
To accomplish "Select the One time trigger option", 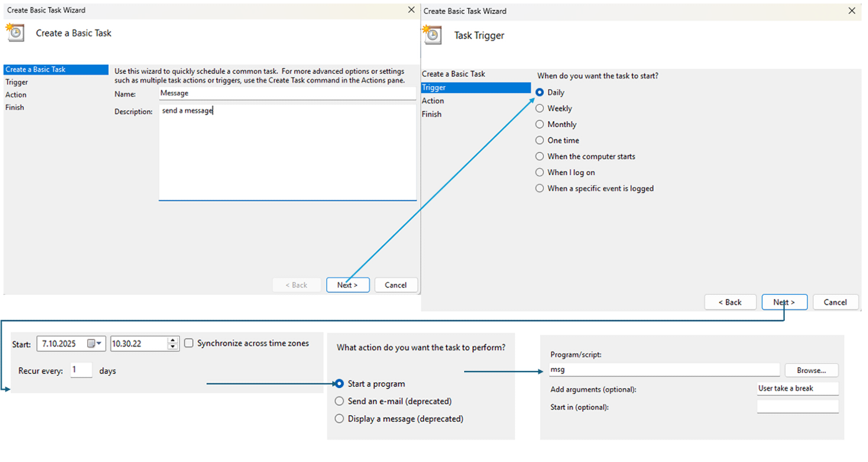I will pos(540,141).
